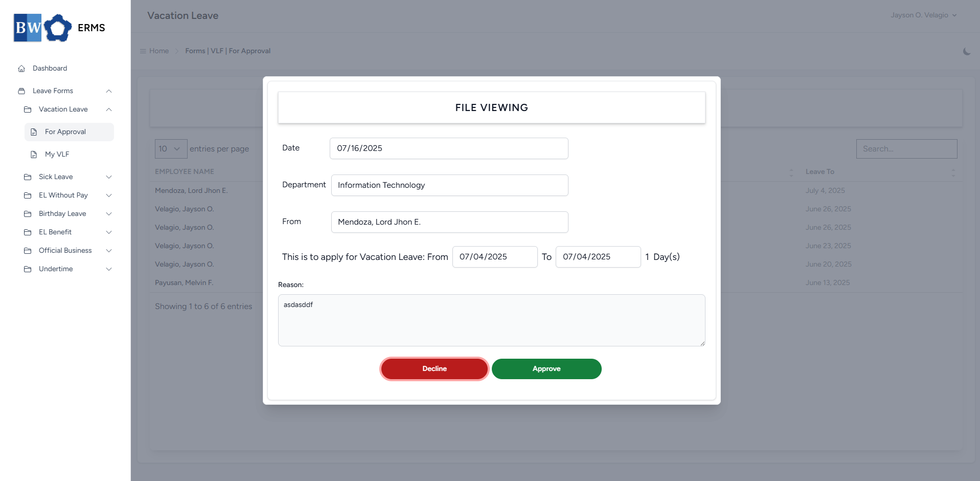Expand the Birthday Leave chevron
Image resolution: width=980 pixels, height=481 pixels.
109,214
